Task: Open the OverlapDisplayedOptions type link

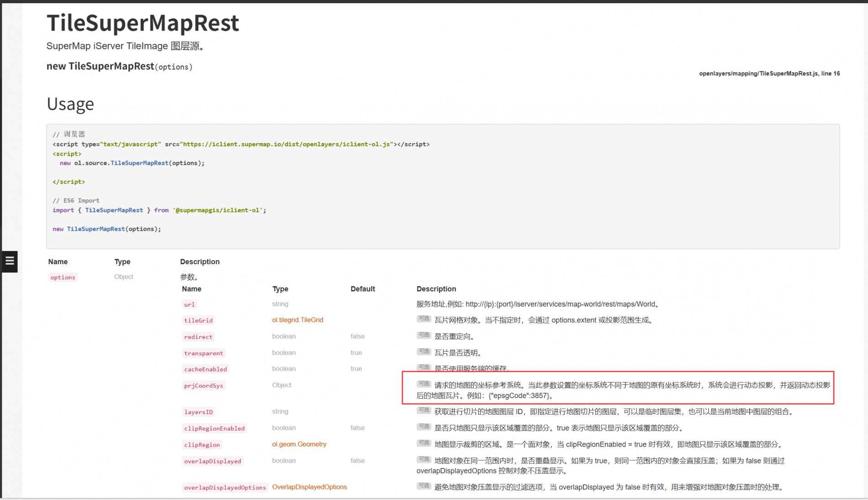Action: click(x=309, y=487)
